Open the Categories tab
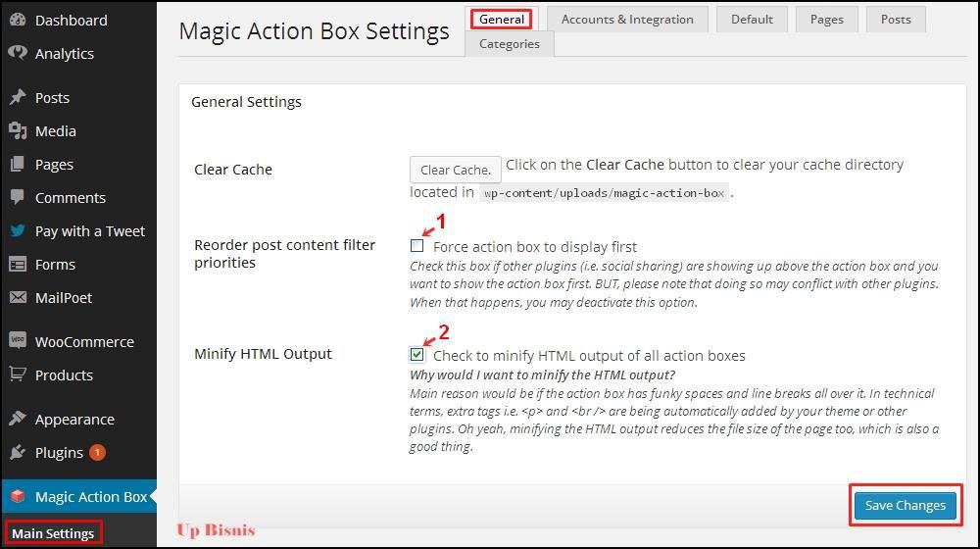 (x=510, y=44)
